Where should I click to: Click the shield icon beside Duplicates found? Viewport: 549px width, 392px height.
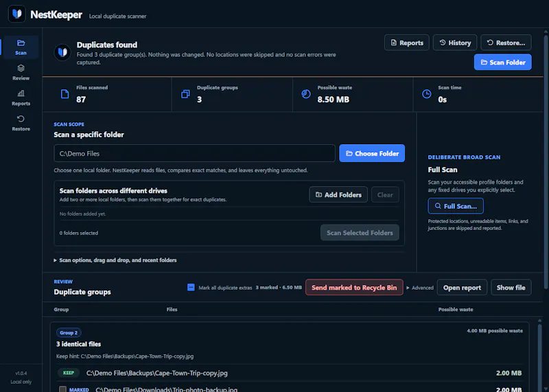(x=62, y=52)
